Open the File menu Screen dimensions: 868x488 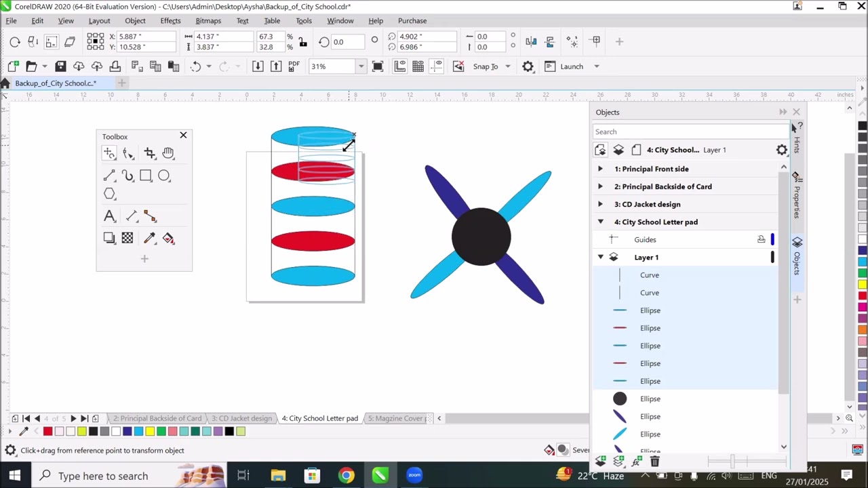pyautogui.click(x=12, y=21)
